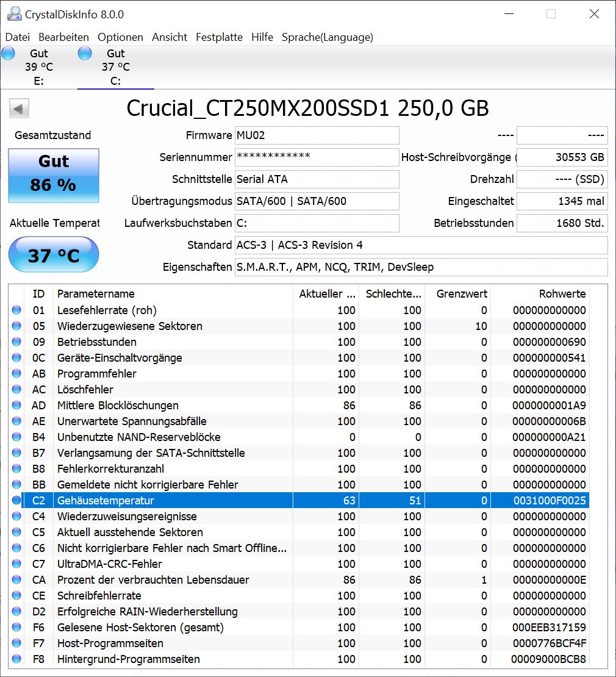Click the Schlechte... column header
This screenshot has width=616, height=677.
click(x=392, y=293)
